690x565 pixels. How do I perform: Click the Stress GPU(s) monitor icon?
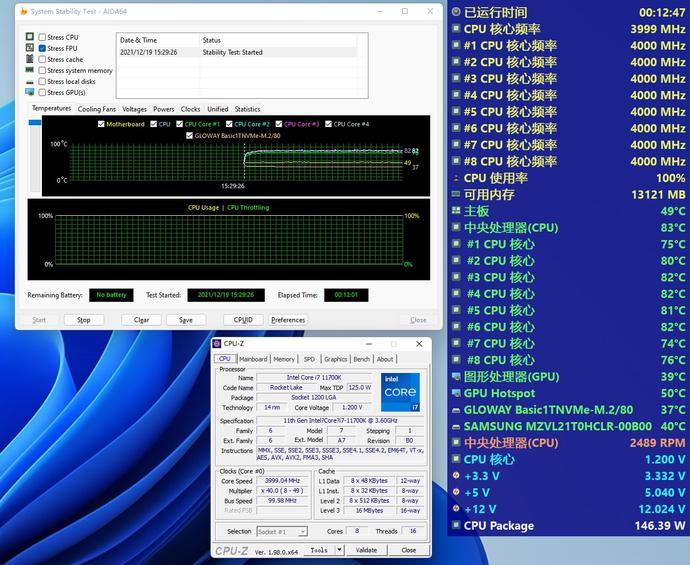29,92
